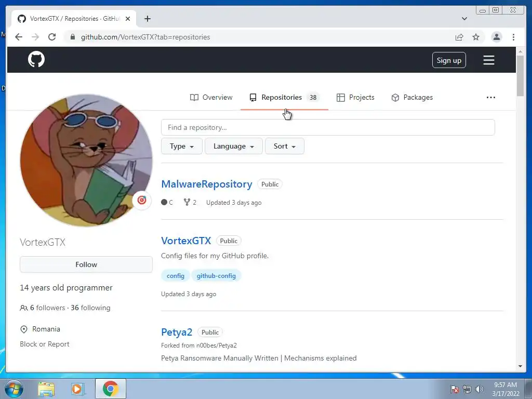Open the profile nav overflow ellipsis

click(490, 97)
